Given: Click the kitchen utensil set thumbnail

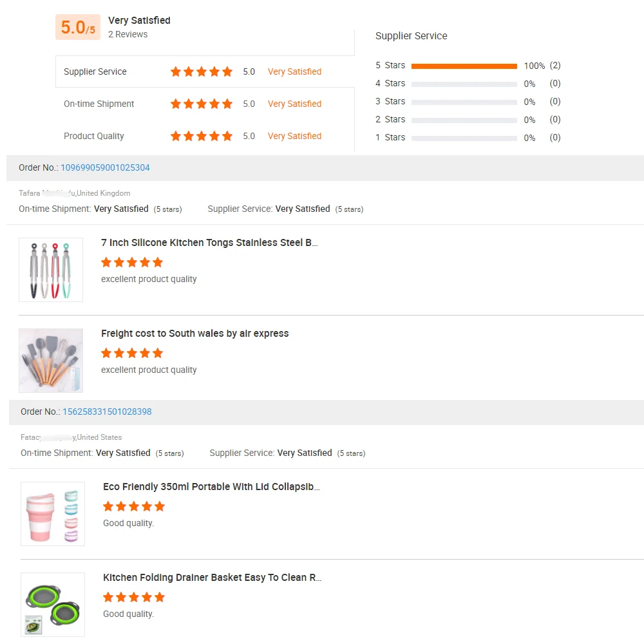Looking at the screenshot, I should 51,360.
